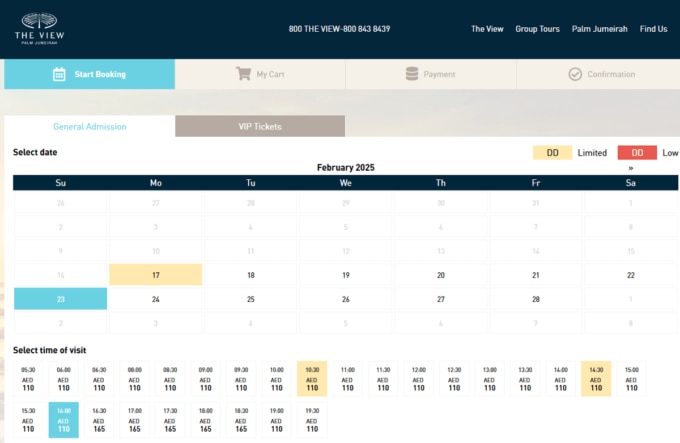Open Group Tours in the top navigation
The height and width of the screenshot is (443, 680).
pos(537,29)
